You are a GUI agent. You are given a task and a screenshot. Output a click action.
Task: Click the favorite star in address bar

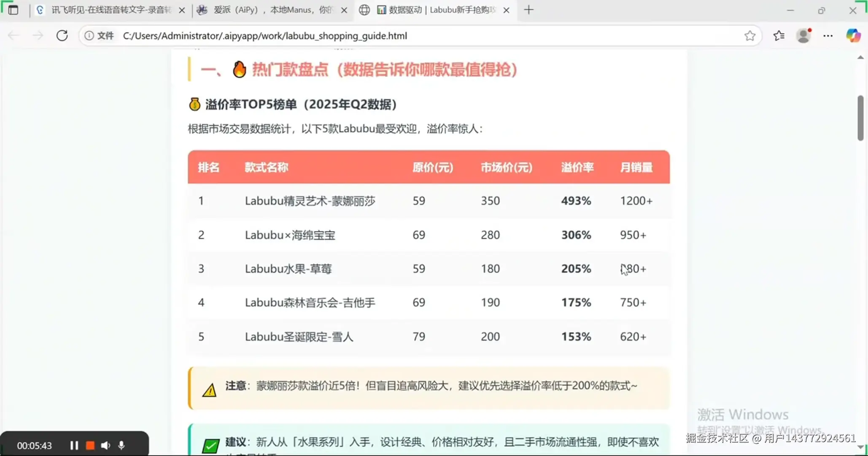(749, 36)
